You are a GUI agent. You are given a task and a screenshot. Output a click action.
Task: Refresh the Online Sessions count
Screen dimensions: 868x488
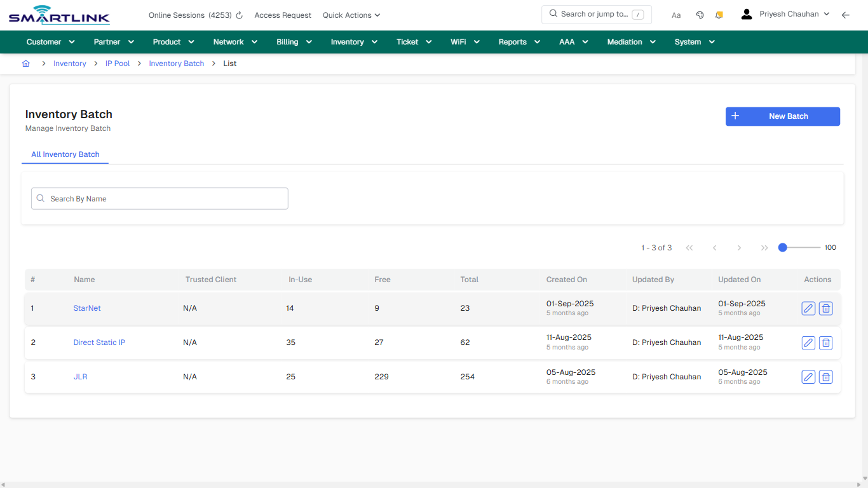point(239,15)
